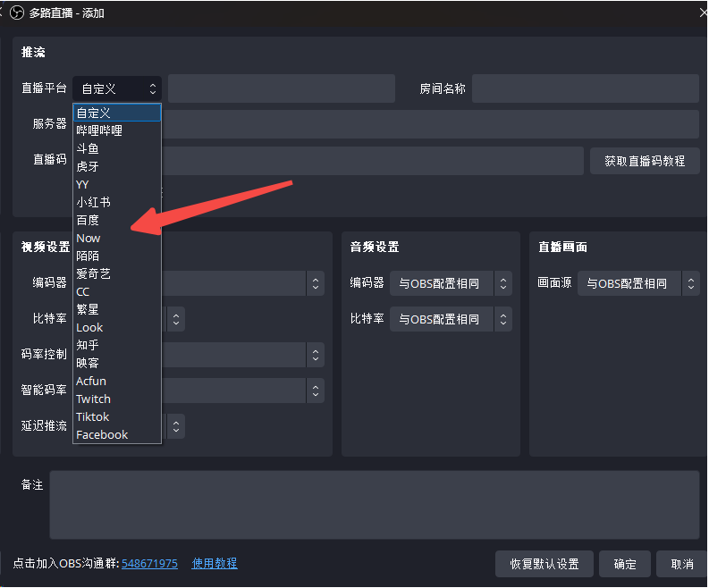The height and width of the screenshot is (588, 709).
Task: Open the audio 比特率 dropdown
Action: pos(451,319)
